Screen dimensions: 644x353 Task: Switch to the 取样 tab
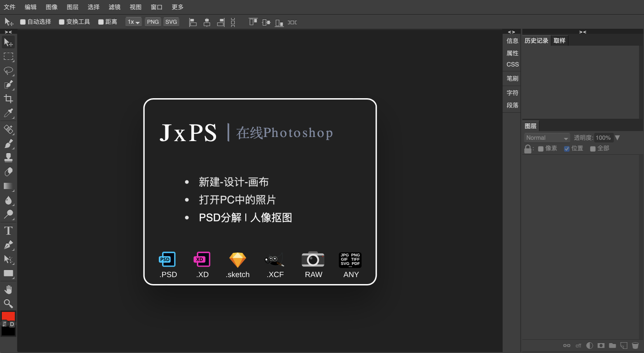click(560, 41)
